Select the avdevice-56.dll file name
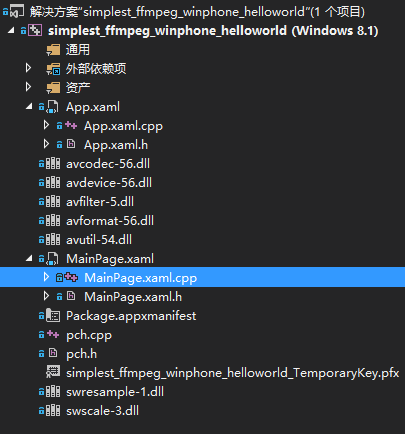This screenshot has height=434, width=405. pos(109,183)
